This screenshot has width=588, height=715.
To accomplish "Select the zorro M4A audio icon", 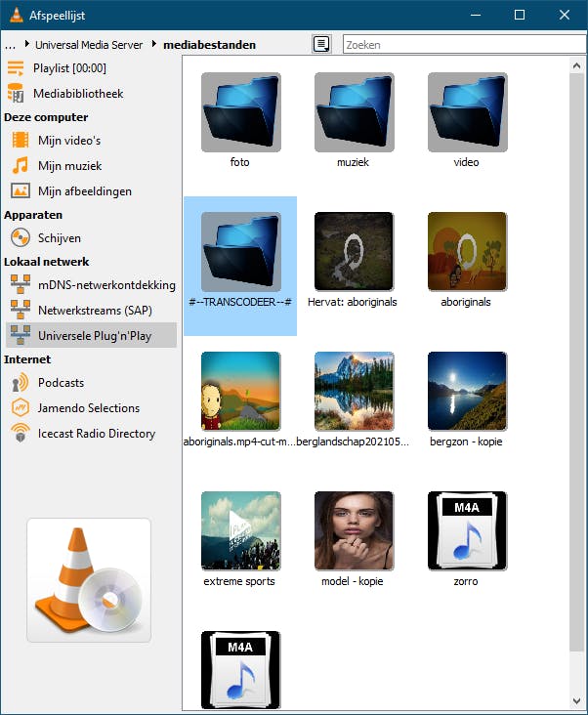I will [467, 530].
